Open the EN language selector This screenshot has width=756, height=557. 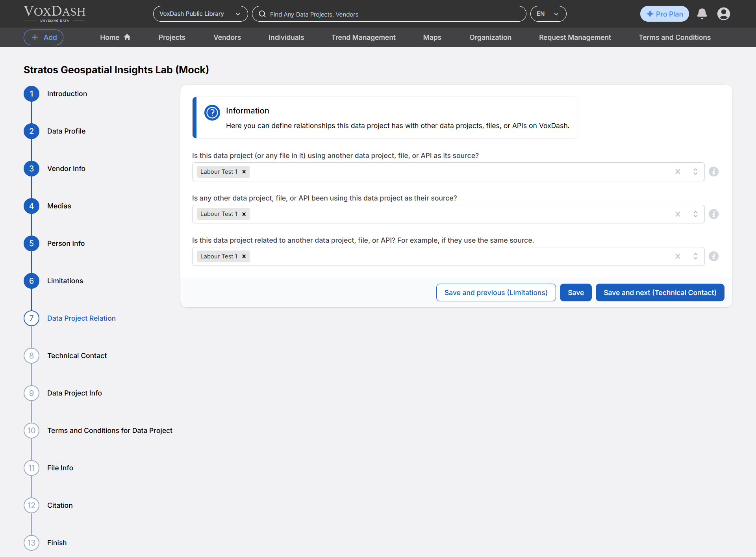click(x=548, y=14)
